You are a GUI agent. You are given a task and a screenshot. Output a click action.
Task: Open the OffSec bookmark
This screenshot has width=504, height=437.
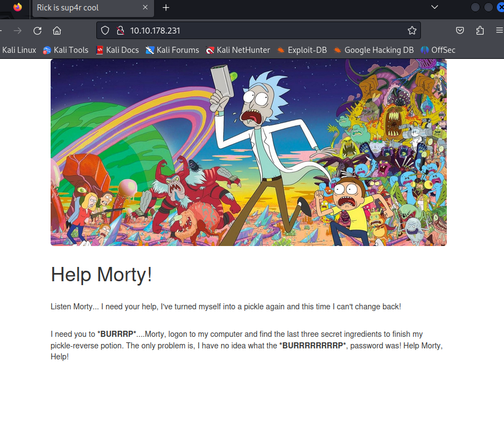tap(438, 50)
